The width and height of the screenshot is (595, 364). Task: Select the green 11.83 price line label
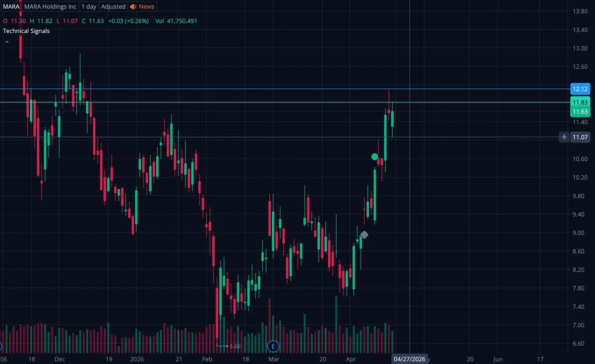tap(580, 103)
